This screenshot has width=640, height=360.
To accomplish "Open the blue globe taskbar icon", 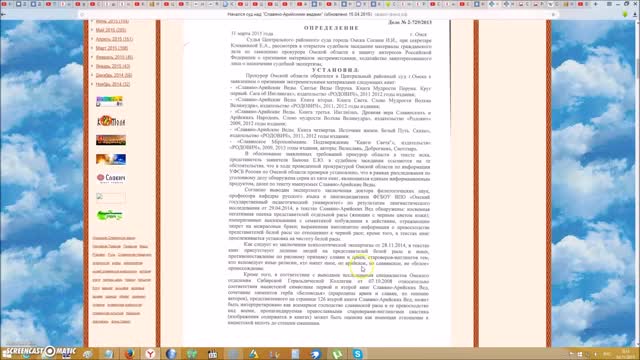I will tap(171, 353).
